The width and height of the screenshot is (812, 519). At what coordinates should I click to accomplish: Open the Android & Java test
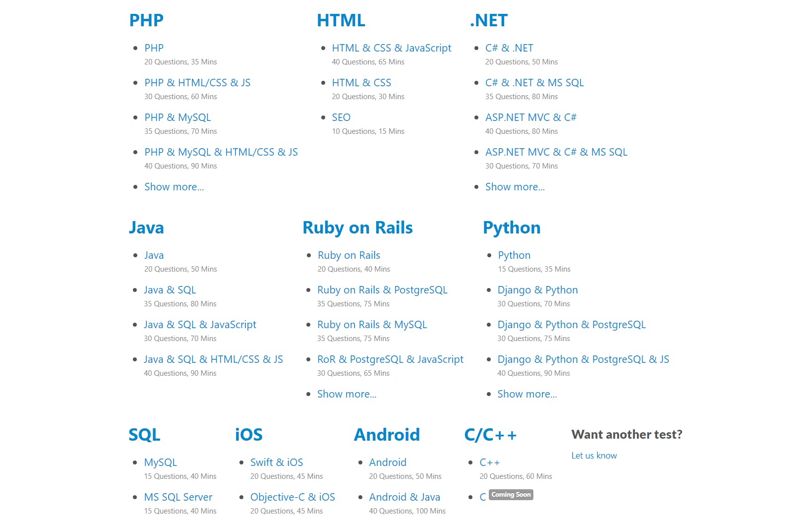pos(405,497)
